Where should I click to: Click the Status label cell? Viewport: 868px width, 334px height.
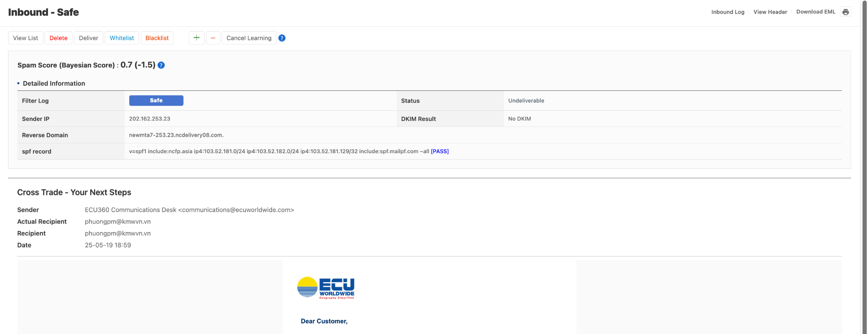(x=450, y=101)
